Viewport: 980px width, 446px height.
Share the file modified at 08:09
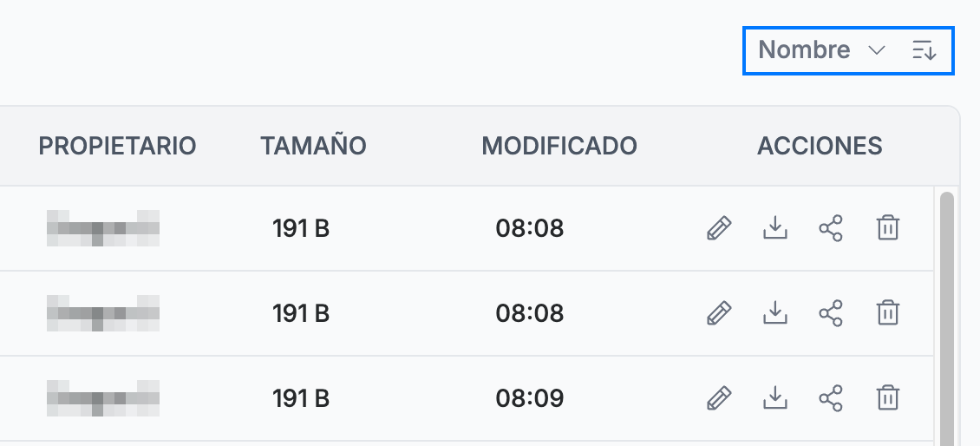tap(831, 397)
